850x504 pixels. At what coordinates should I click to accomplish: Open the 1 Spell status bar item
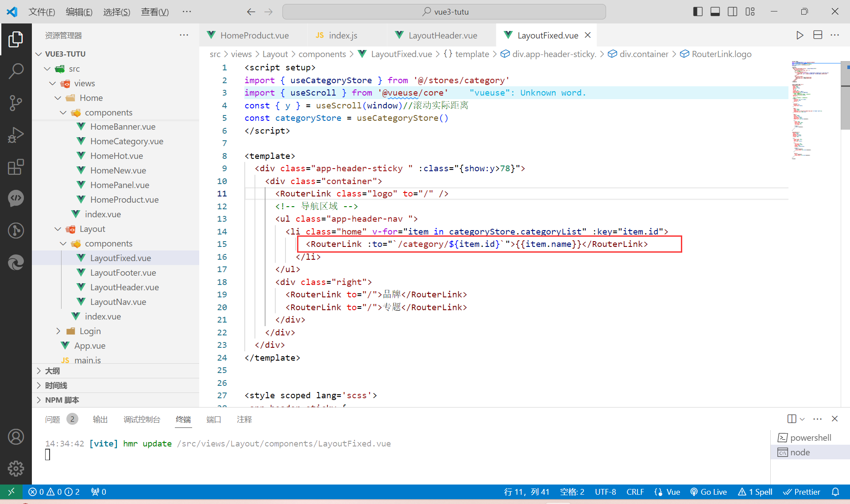[755, 492]
